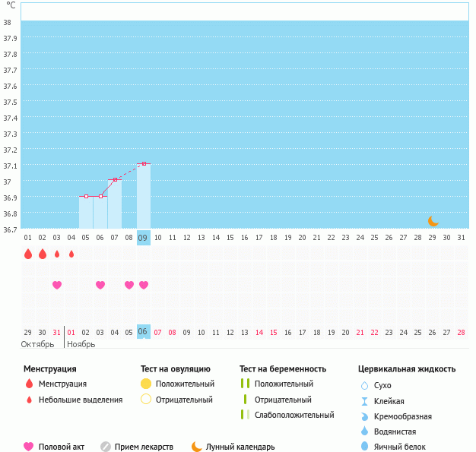The image size is (476, 452).
Task: Click the medication intake legend icon
Action: tap(106, 447)
